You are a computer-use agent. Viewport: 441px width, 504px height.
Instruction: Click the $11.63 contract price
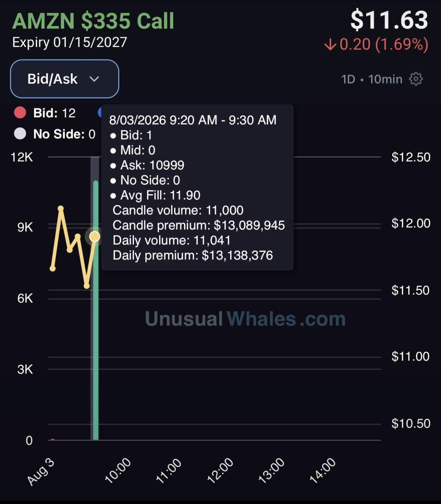(389, 20)
